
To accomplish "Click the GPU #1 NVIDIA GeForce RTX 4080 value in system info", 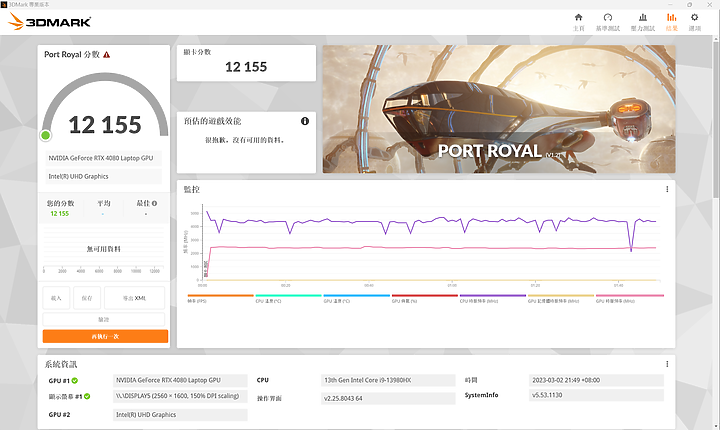I will [x=180, y=380].
